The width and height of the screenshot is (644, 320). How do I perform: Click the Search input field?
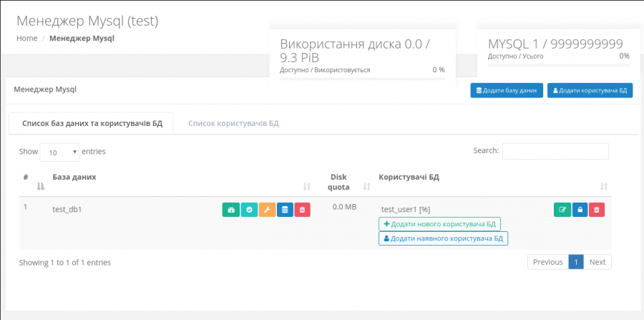point(555,151)
